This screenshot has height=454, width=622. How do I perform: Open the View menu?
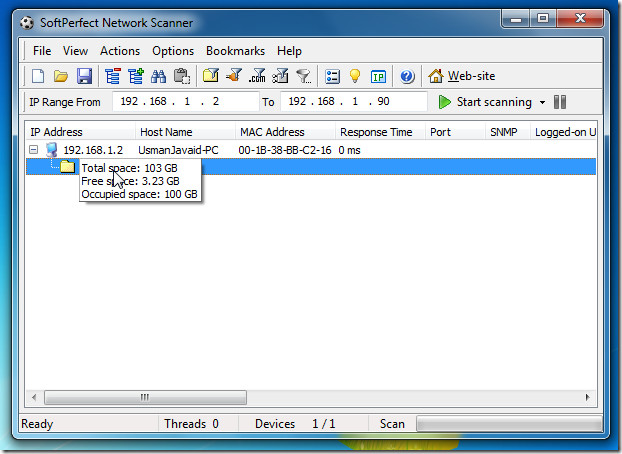[75, 51]
